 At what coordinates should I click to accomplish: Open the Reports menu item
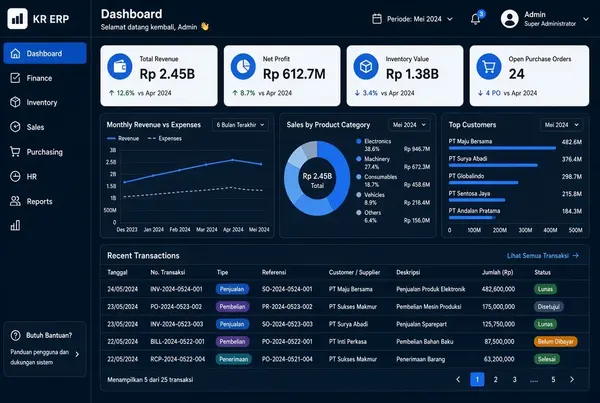tap(45, 201)
